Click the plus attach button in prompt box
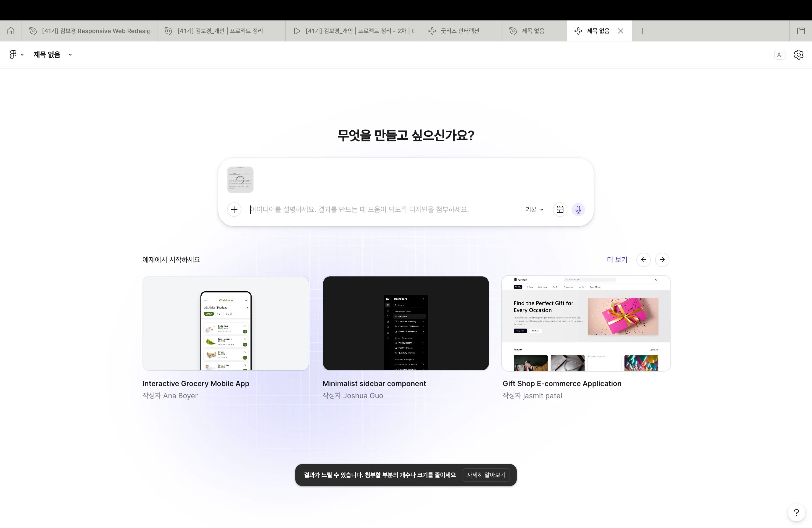Viewport: 812px width, 528px height. 234,209
